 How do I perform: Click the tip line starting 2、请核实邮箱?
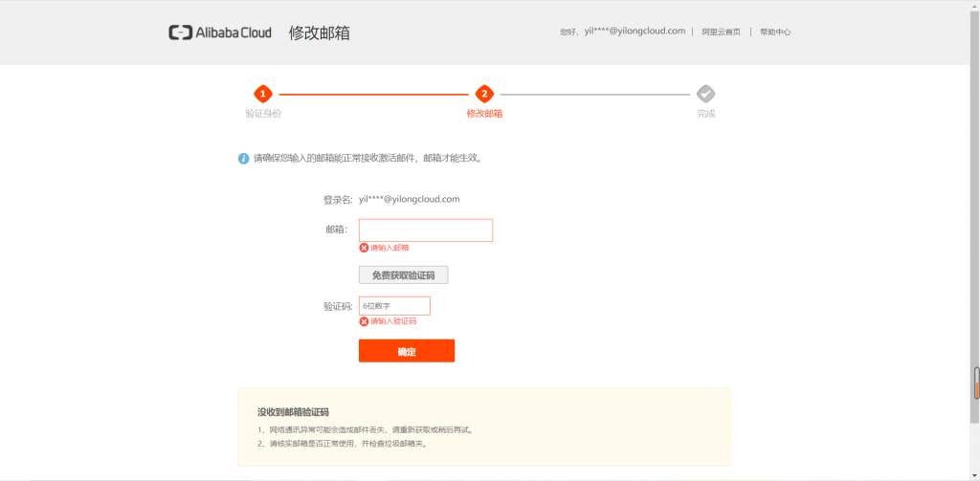[344, 444]
